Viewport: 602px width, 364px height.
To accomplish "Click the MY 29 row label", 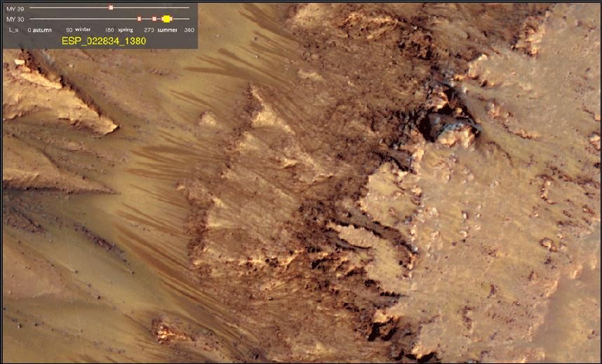I will [x=14, y=8].
